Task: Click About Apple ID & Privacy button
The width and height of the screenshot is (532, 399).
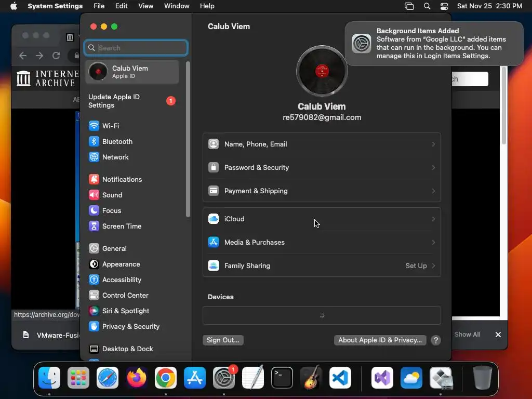Action: (x=380, y=340)
